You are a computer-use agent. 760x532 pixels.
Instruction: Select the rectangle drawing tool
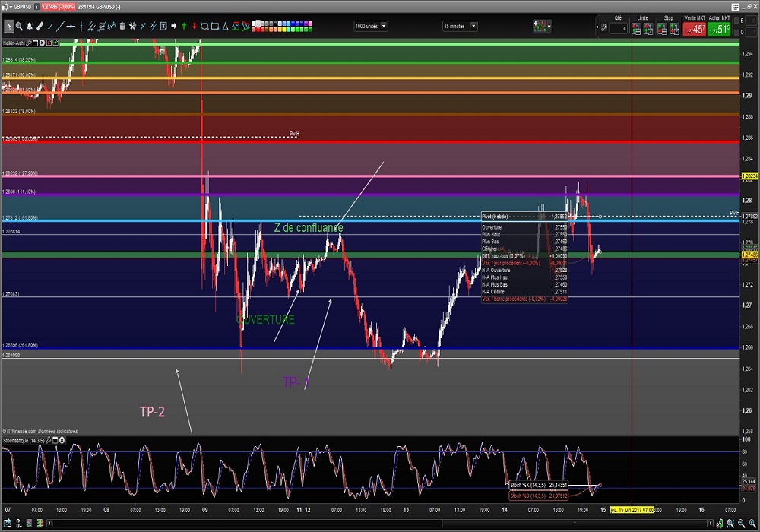coord(215,26)
